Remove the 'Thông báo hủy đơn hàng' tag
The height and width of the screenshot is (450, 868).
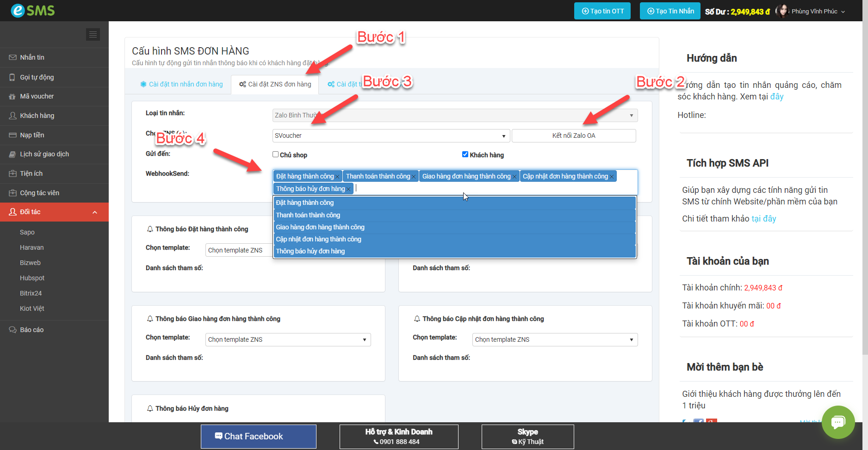(x=348, y=189)
